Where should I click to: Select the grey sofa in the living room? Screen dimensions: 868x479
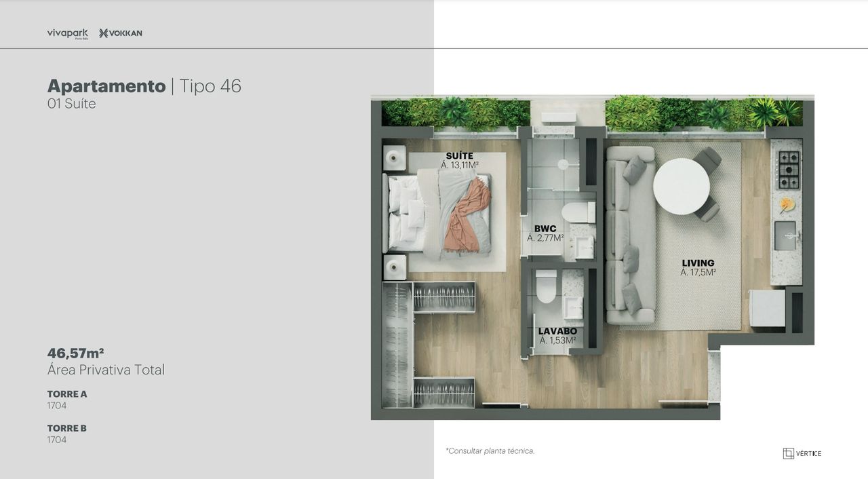coord(627,234)
